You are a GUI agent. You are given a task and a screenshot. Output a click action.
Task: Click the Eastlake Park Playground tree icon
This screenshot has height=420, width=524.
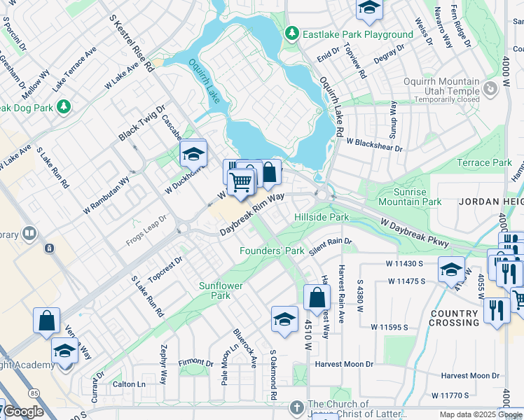tap(292, 34)
